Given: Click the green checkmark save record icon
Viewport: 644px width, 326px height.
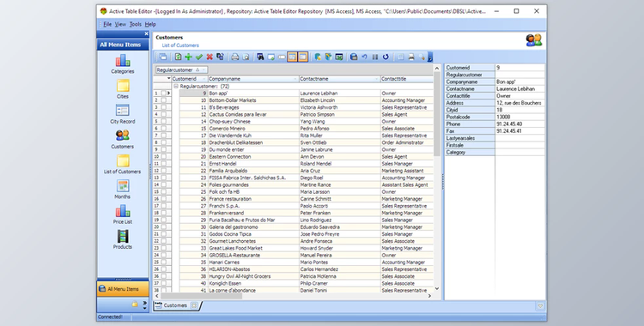Looking at the screenshot, I should (199, 57).
